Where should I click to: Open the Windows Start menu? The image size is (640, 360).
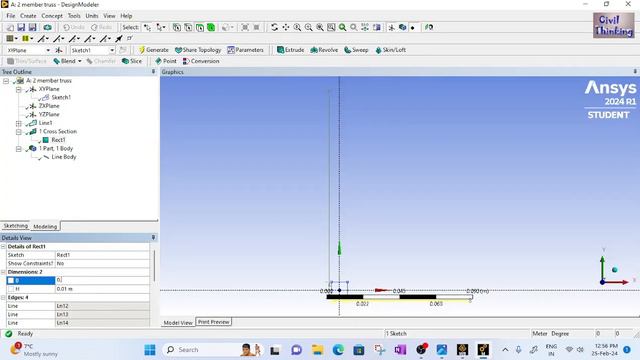coord(150,350)
